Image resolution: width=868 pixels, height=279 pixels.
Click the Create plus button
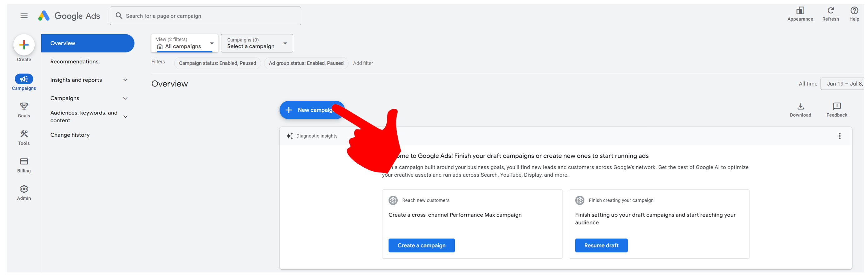[24, 45]
